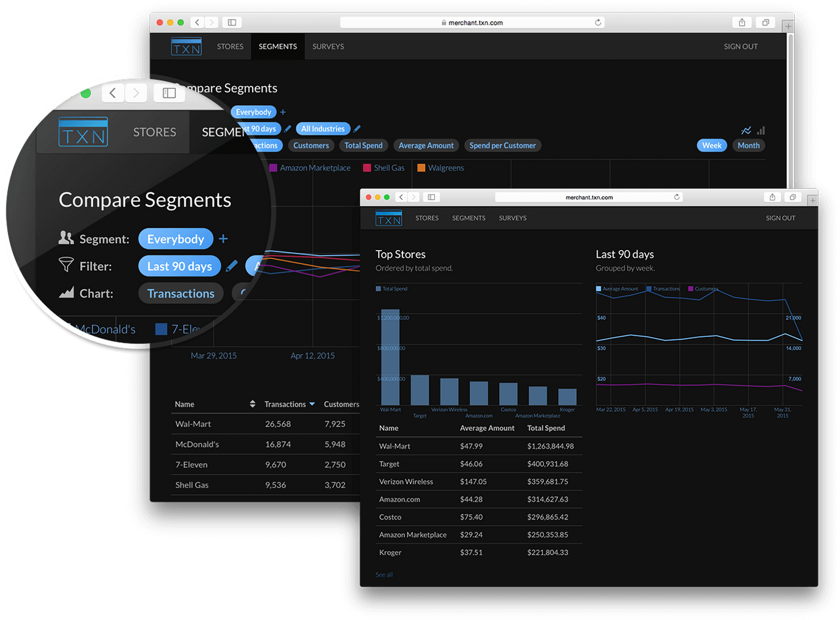The width and height of the screenshot is (840, 620).
Task: Click pencil left of the All Industries pill
Action: (x=287, y=129)
